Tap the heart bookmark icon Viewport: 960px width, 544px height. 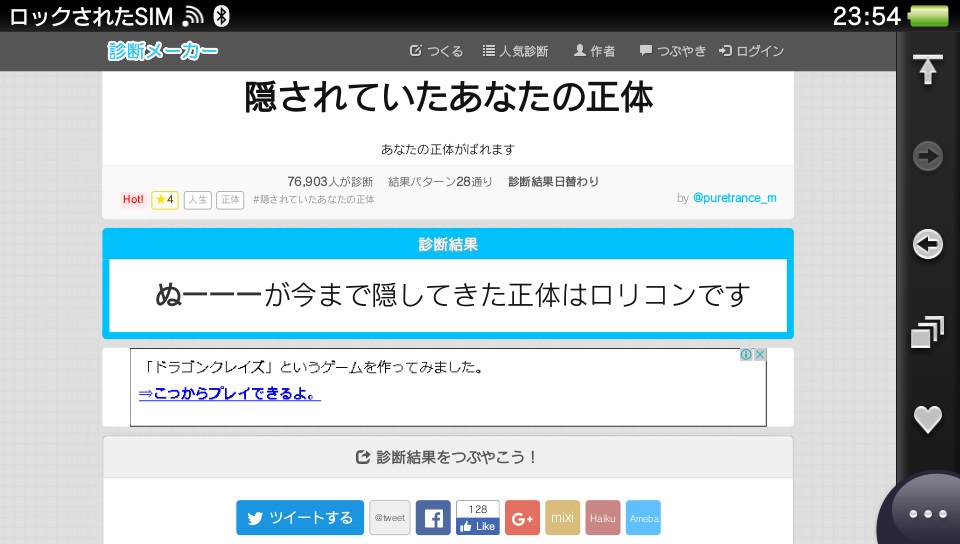point(928,420)
